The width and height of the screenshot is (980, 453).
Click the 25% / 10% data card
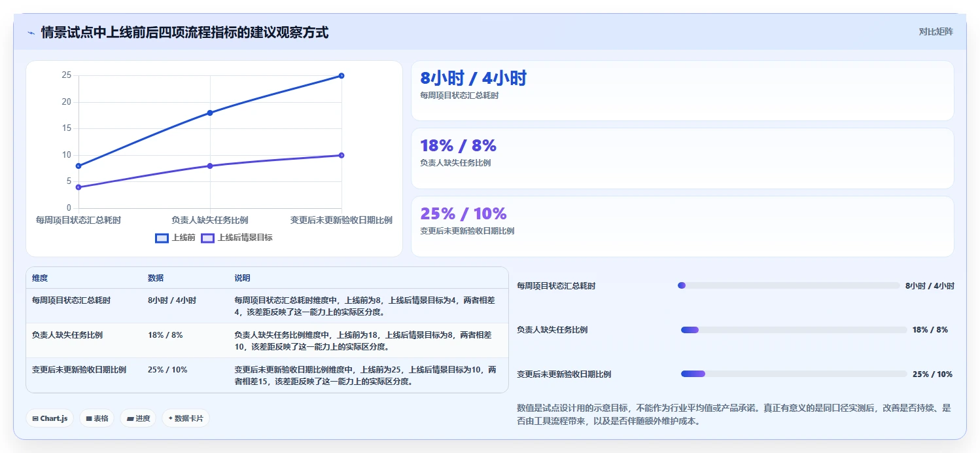(x=682, y=226)
